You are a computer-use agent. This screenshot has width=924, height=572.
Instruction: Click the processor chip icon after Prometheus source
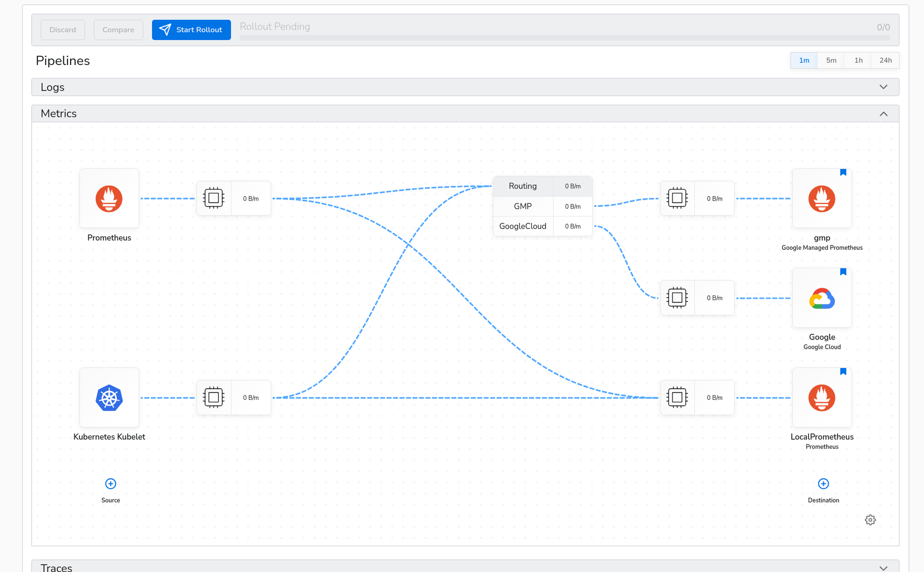point(214,198)
